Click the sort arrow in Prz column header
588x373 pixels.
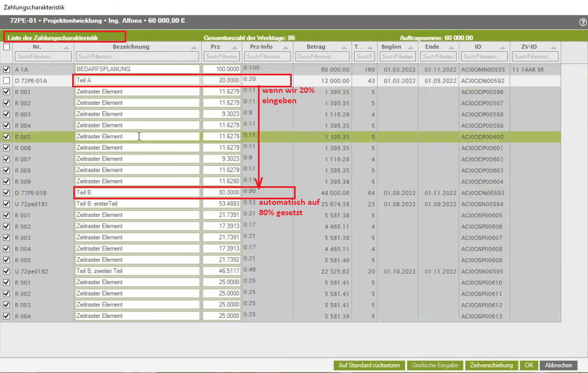click(234, 48)
